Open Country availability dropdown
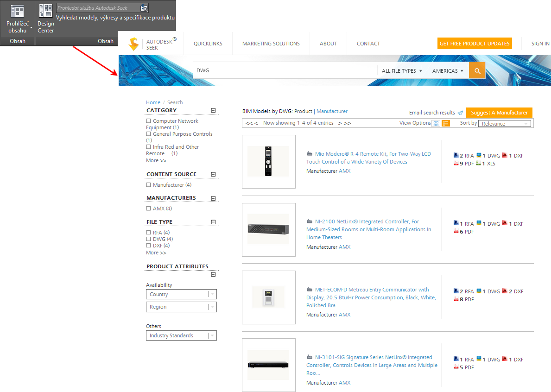 (181, 294)
